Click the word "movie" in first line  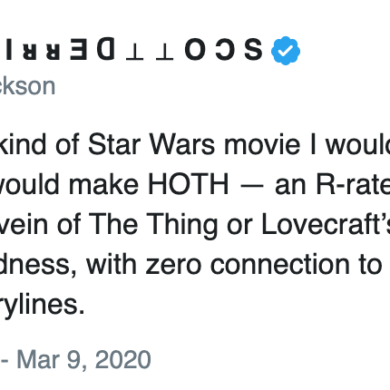(x=262, y=144)
